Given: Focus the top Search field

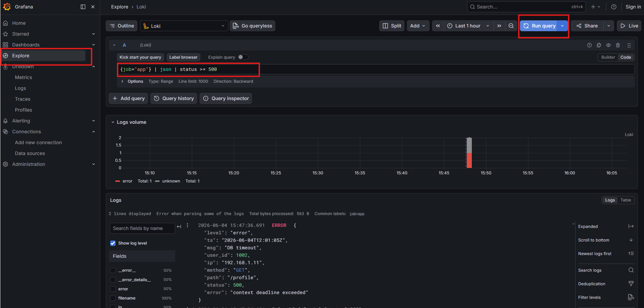Looking at the screenshot, I should 526,7.
